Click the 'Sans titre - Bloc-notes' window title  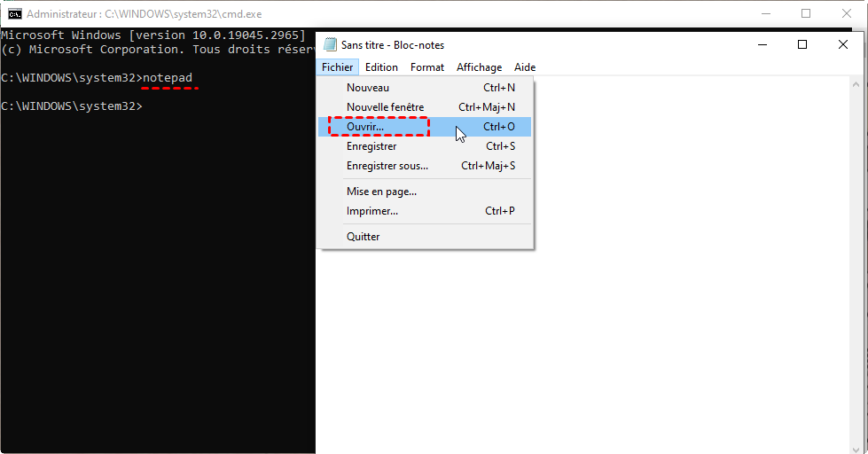point(393,45)
